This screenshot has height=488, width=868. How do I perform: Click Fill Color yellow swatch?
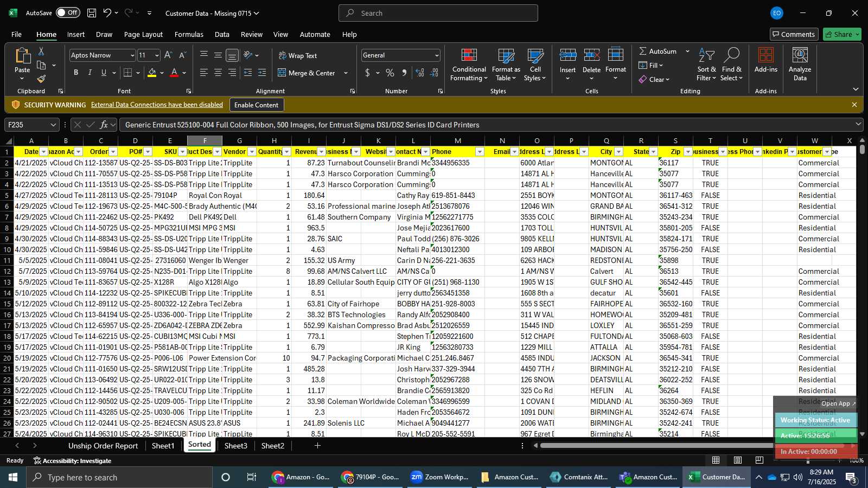tap(152, 73)
